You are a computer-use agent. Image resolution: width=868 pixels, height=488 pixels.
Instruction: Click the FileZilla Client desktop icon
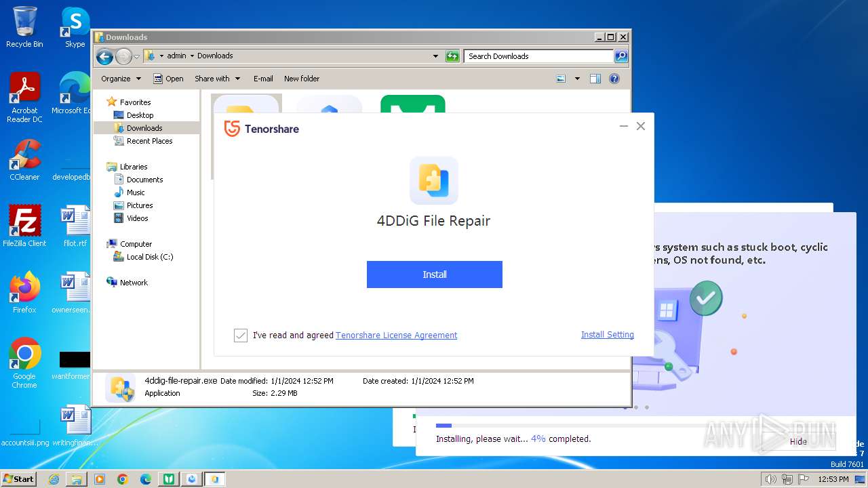[24, 226]
